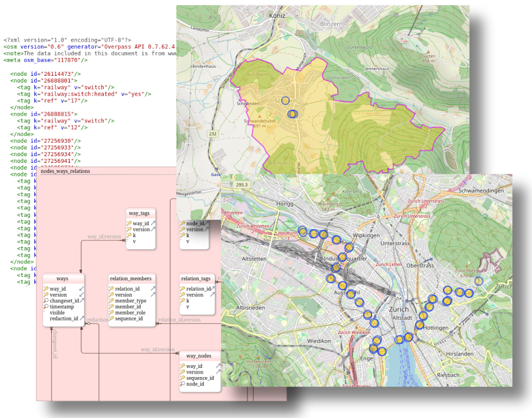The image size is (532, 418).
Task: Click the route 232 road shield
Action: point(213,134)
